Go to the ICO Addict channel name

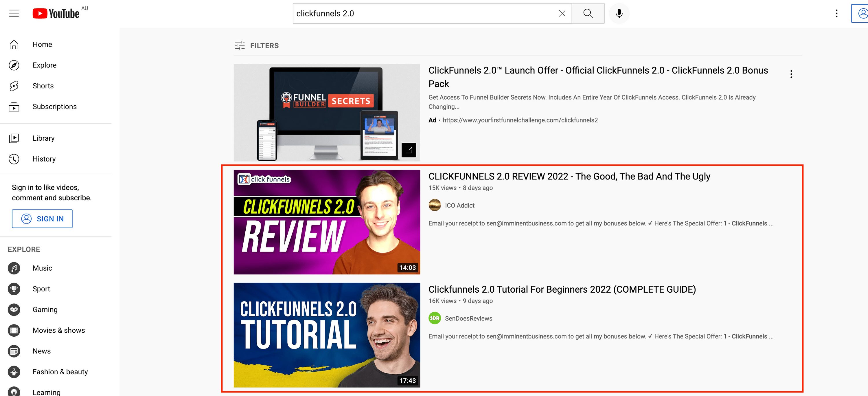(x=459, y=205)
